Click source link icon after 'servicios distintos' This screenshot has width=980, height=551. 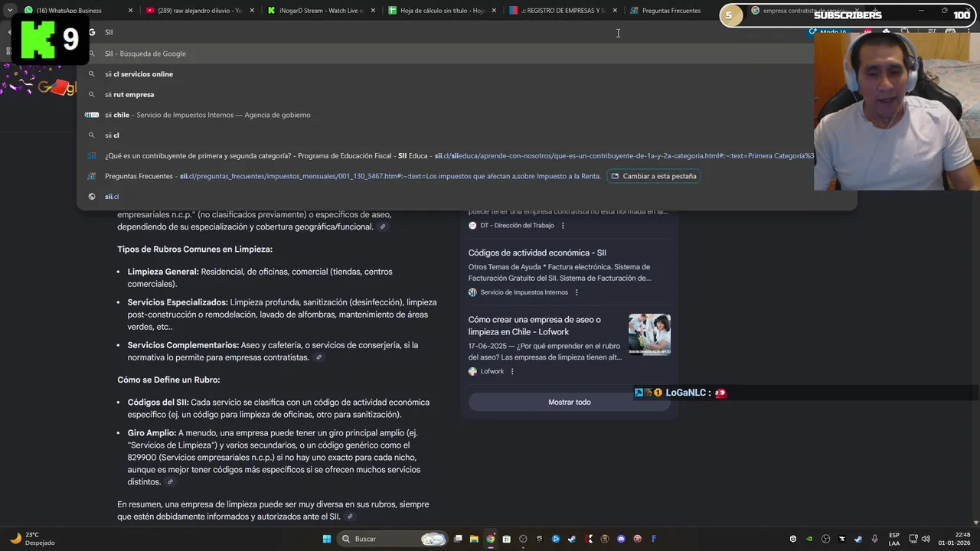[x=170, y=482]
